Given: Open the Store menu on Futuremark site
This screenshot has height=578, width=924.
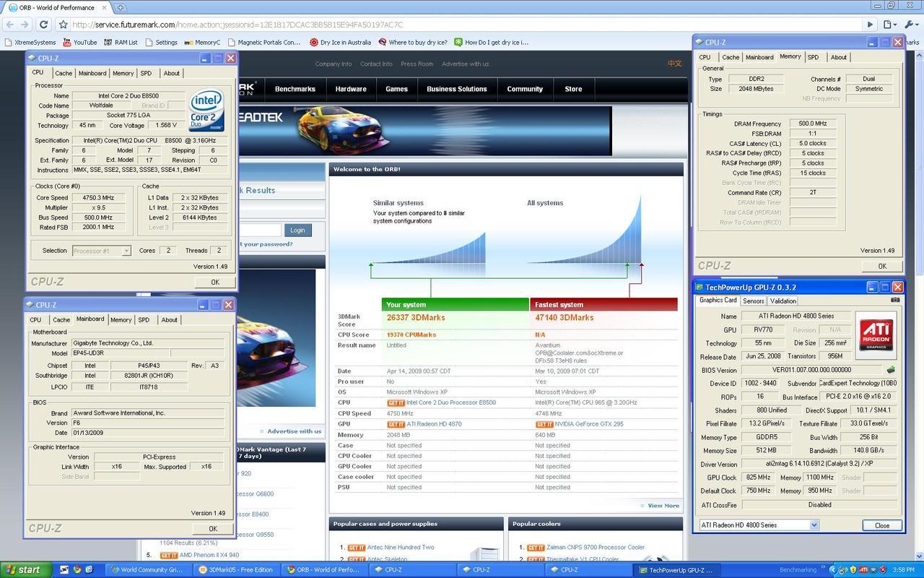Looking at the screenshot, I should click(573, 89).
